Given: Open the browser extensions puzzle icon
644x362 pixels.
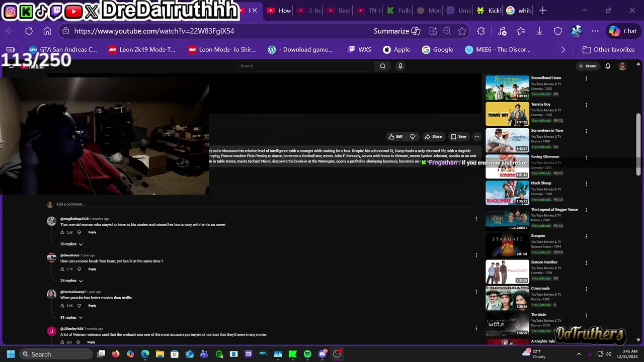Looking at the screenshot, I should 481,31.
